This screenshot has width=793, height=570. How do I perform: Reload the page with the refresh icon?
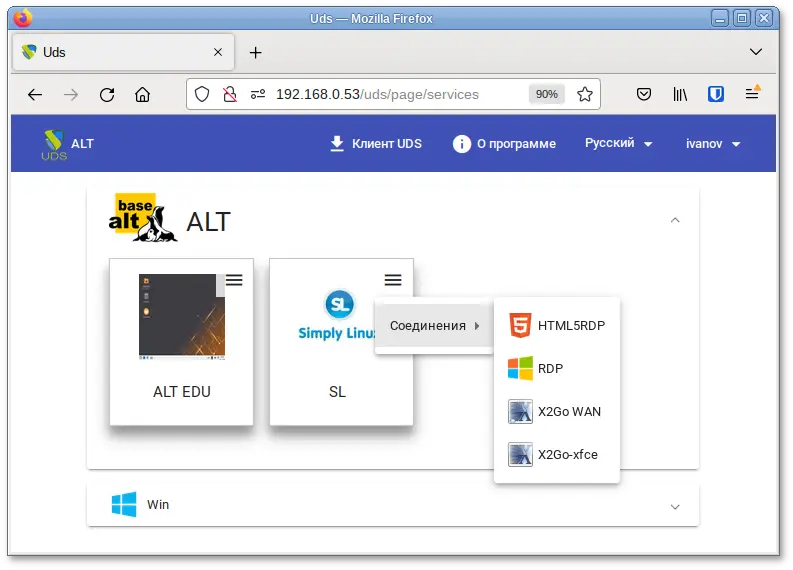pos(107,95)
